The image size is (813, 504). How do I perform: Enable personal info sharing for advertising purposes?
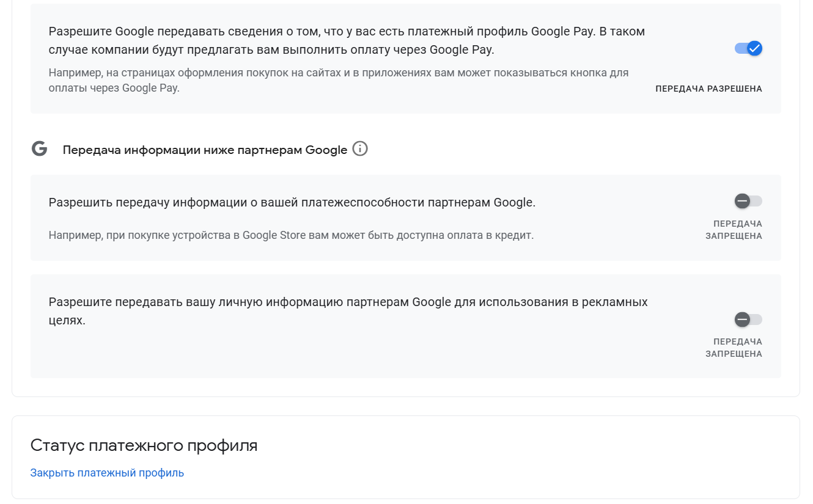[748, 320]
